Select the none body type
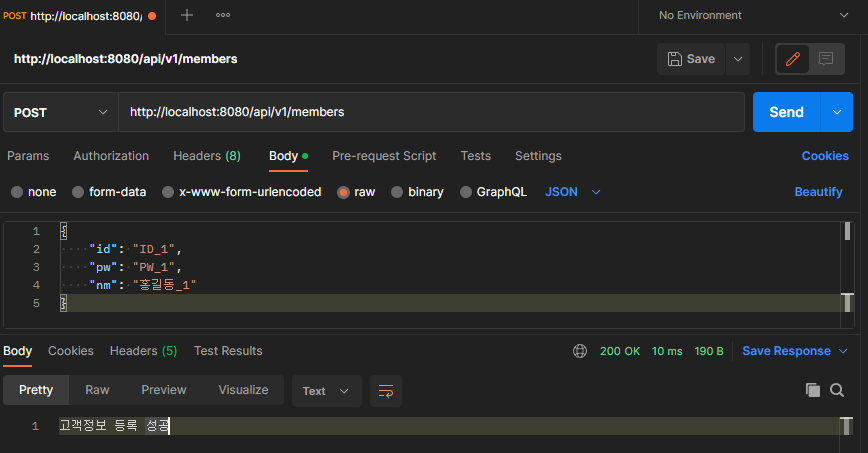Image resolution: width=868 pixels, height=453 pixels. [x=34, y=192]
